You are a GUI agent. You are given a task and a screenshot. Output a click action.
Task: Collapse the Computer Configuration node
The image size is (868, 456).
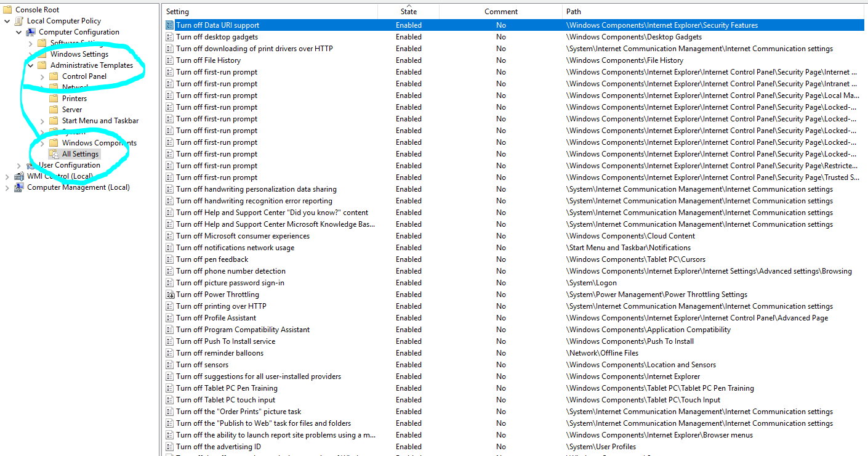pos(19,32)
